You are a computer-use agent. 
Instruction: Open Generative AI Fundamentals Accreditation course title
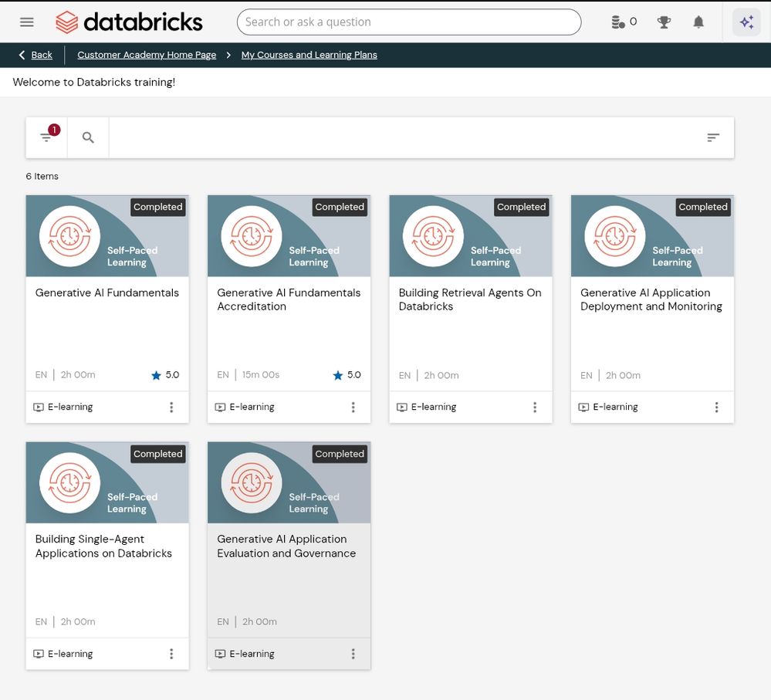289,299
